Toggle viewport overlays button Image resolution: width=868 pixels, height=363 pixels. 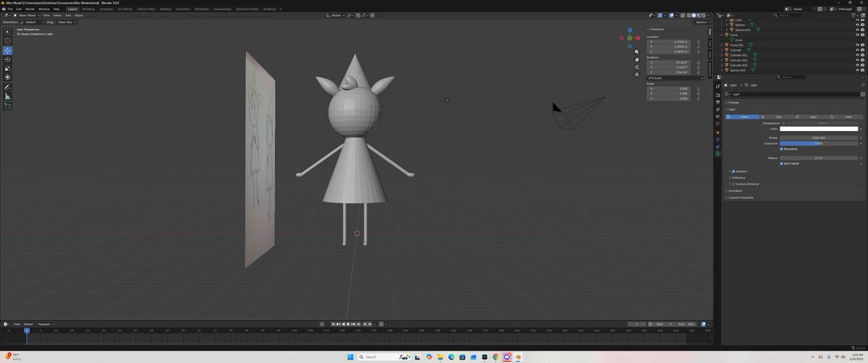(x=671, y=14)
